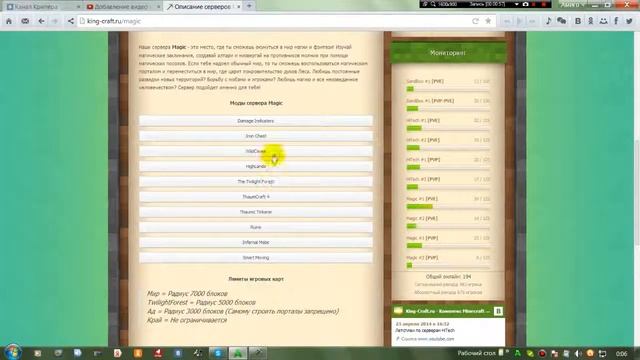Image resolution: width=640 pixels, height=360 pixels.
Task: Open the Windows Start button
Action: coord(13,352)
